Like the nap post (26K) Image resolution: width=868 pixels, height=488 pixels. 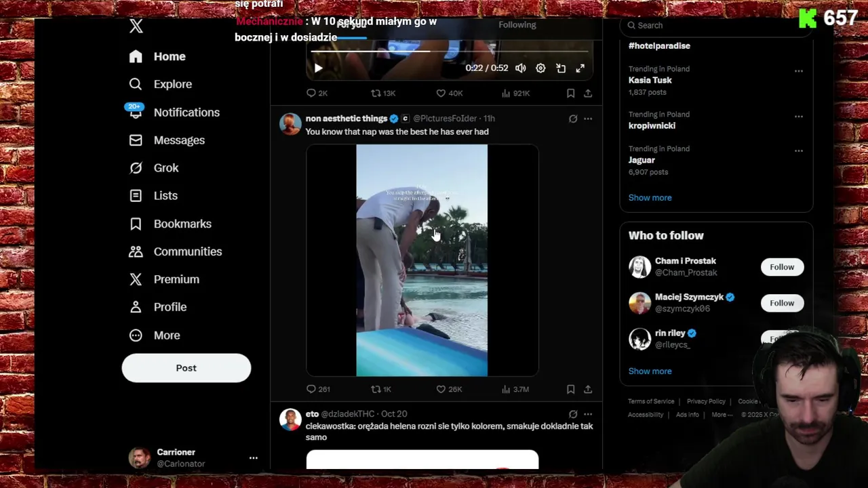[x=449, y=389]
